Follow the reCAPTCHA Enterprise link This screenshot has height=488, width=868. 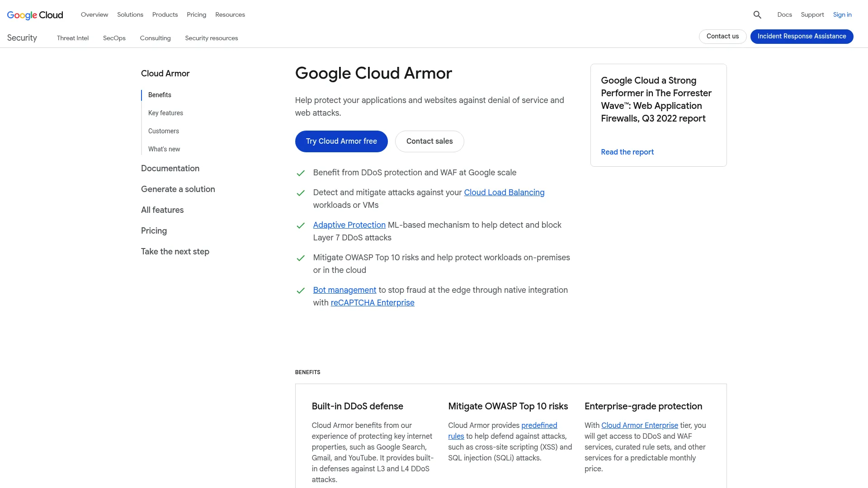[373, 303]
